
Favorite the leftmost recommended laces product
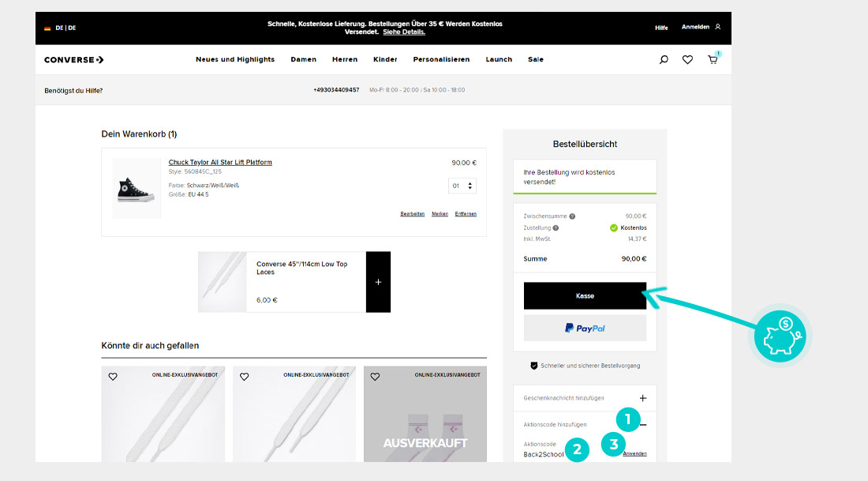point(113,377)
